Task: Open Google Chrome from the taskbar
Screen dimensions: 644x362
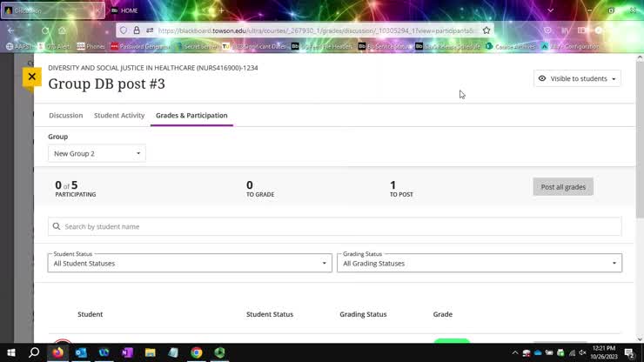Action: [197, 352]
